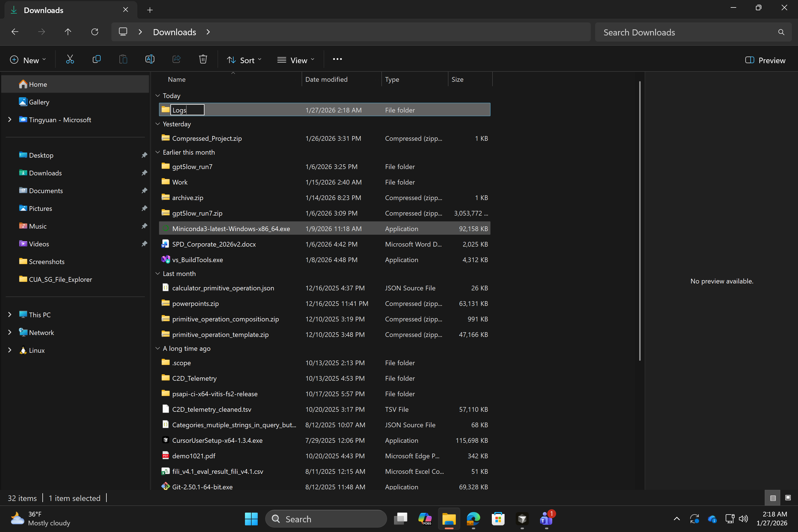This screenshot has width=798, height=532.
Task: Collapse the Earlier this month group
Action: (x=158, y=152)
